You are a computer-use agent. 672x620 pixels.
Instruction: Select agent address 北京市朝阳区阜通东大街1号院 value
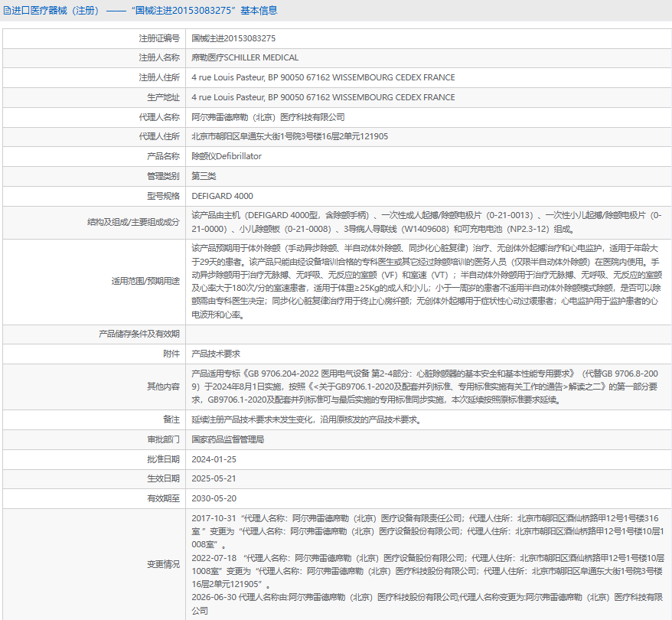pyautogui.click(x=290, y=136)
